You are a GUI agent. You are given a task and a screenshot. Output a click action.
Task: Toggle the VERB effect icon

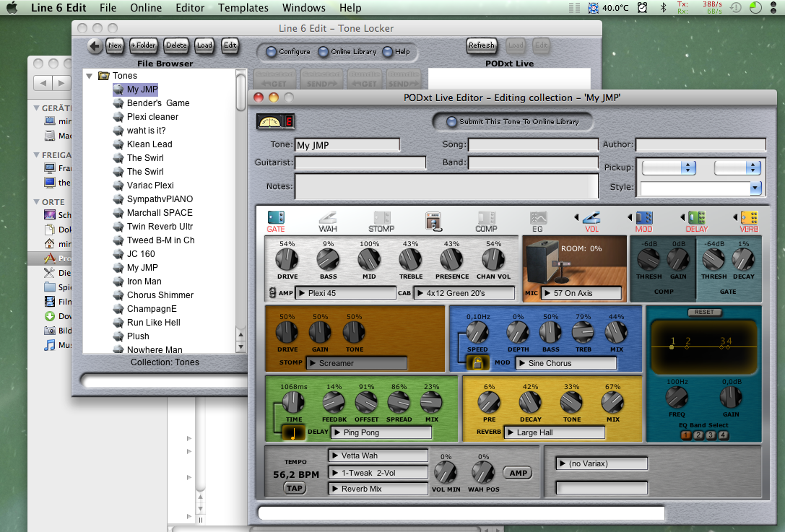[749, 218]
